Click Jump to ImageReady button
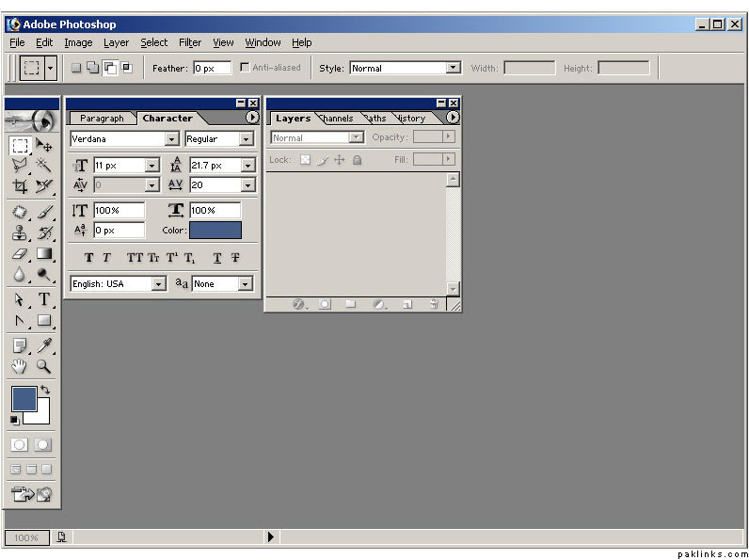This screenshot has height=560, width=749. click(31, 493)
